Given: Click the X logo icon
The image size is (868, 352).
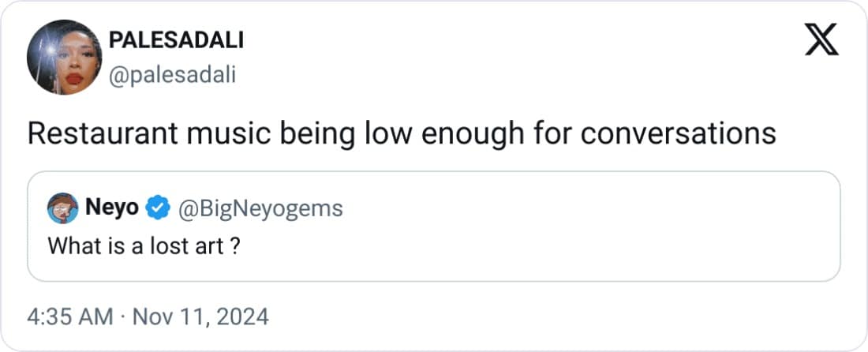Looking at the screenshot, I should [821, 40].
